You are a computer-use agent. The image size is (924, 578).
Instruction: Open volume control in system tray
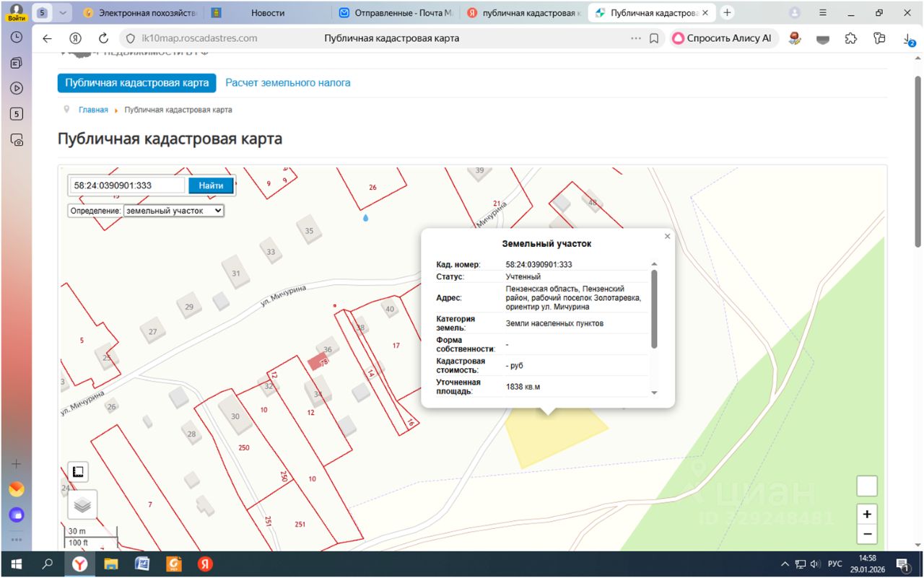pos(815,564)
